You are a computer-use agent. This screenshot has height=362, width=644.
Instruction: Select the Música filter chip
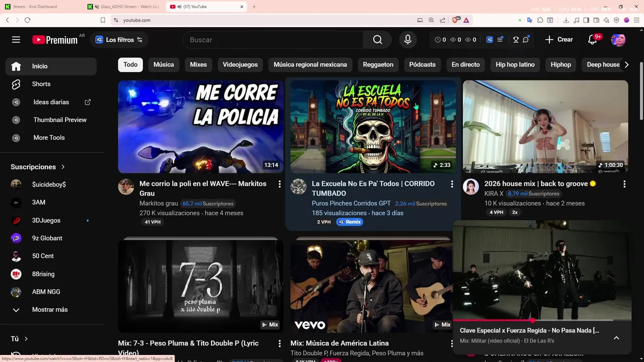click(x=164, y=64)
